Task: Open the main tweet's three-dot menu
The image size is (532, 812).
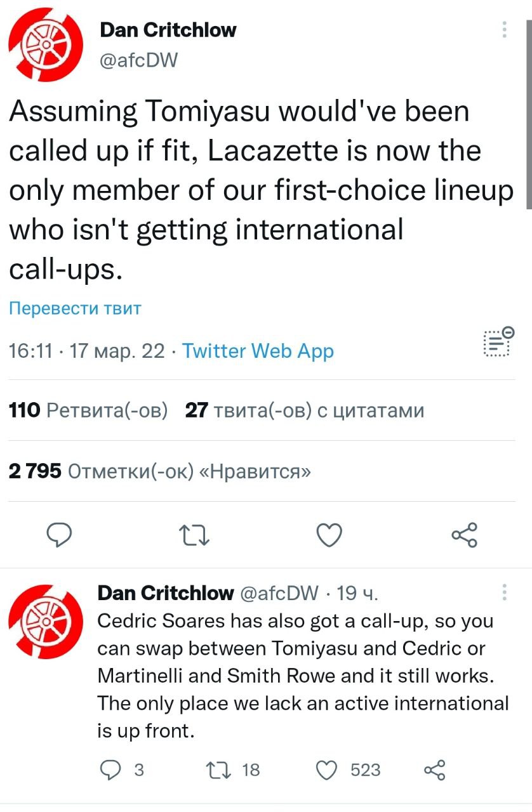Action: click(x=505, y=30)
